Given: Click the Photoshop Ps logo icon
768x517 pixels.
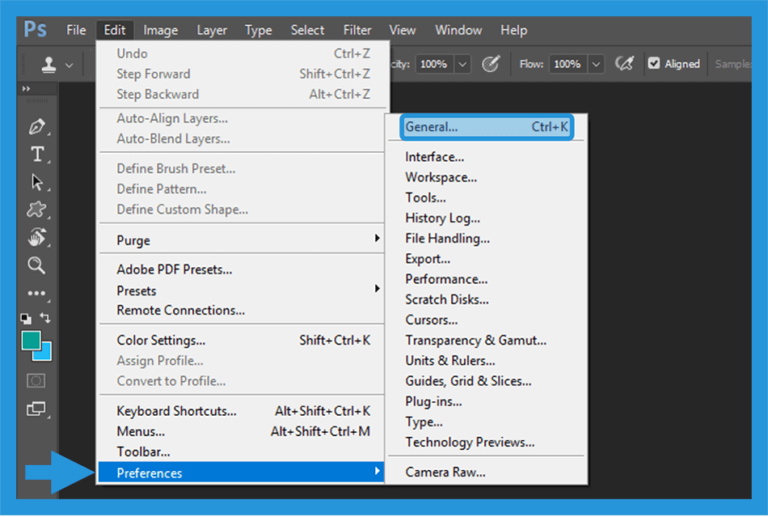Looking at the screenshot, I should point(35,29).
